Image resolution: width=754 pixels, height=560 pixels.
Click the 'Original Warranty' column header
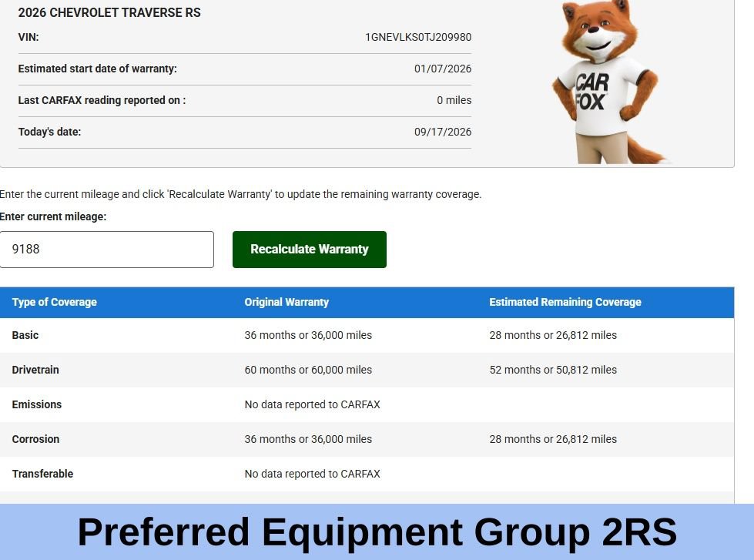point(287,302)
